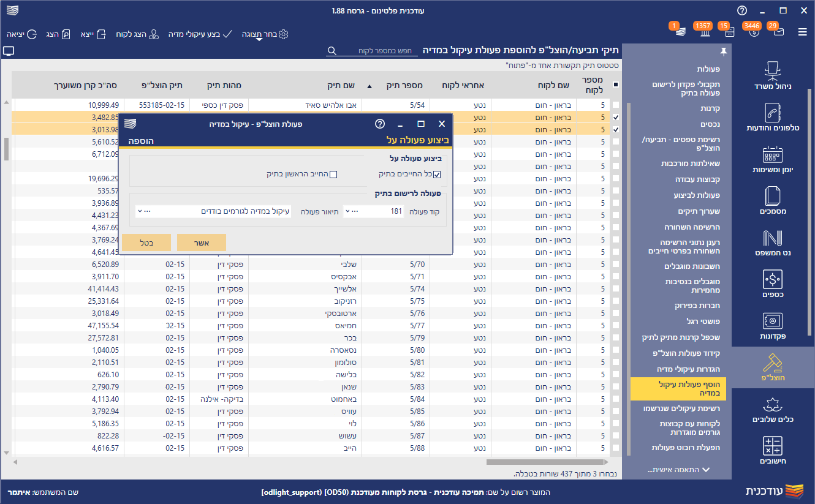
Task: Check row checkbox for file 5/70
Action: click(x=616, y=265)
